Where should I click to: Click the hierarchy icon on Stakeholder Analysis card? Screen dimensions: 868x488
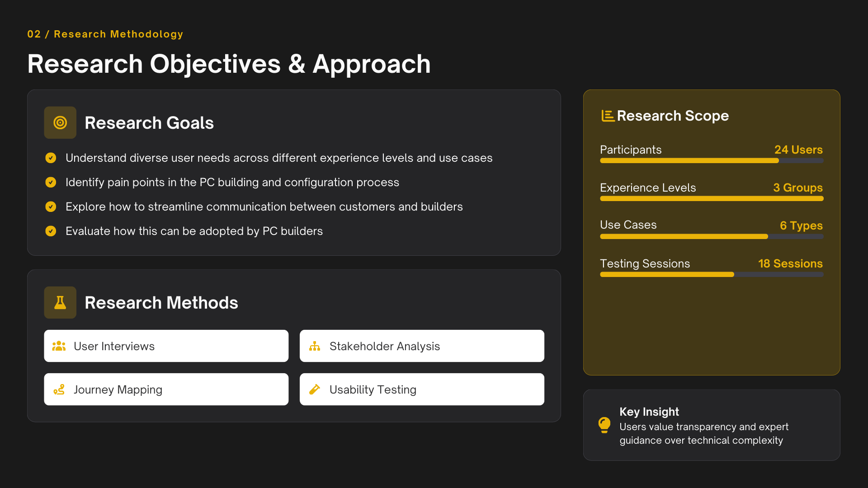coord(315,346)
